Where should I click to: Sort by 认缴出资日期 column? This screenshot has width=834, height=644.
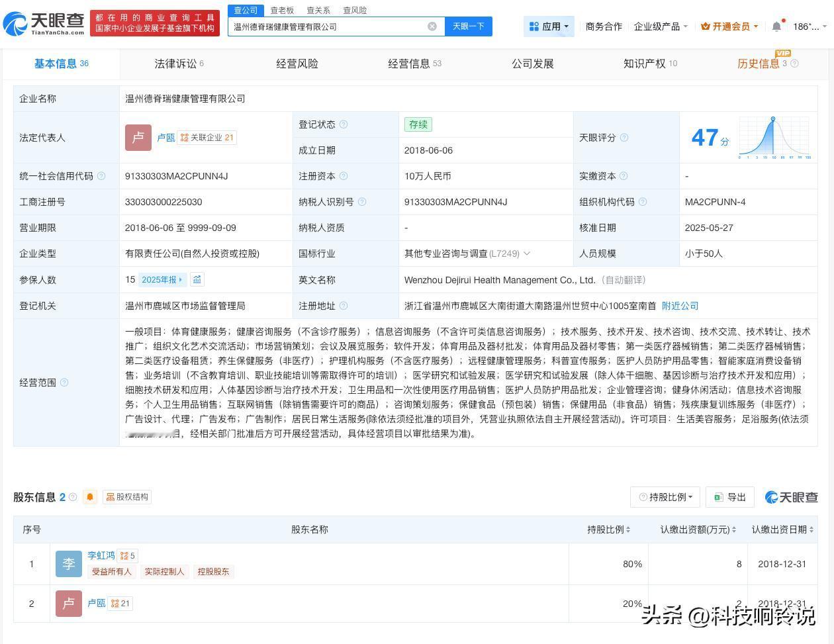(x=783, y=529)
